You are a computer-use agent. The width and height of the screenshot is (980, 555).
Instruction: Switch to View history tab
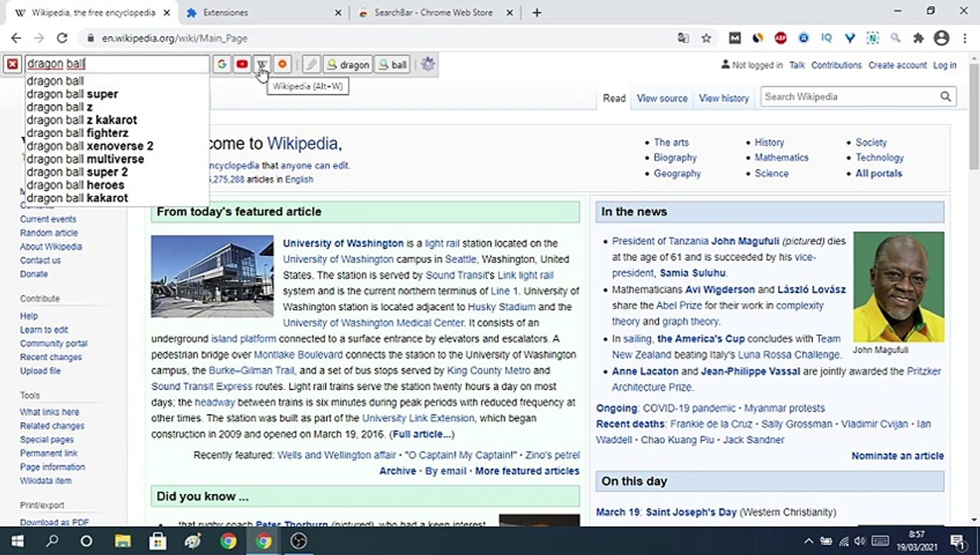723,98
